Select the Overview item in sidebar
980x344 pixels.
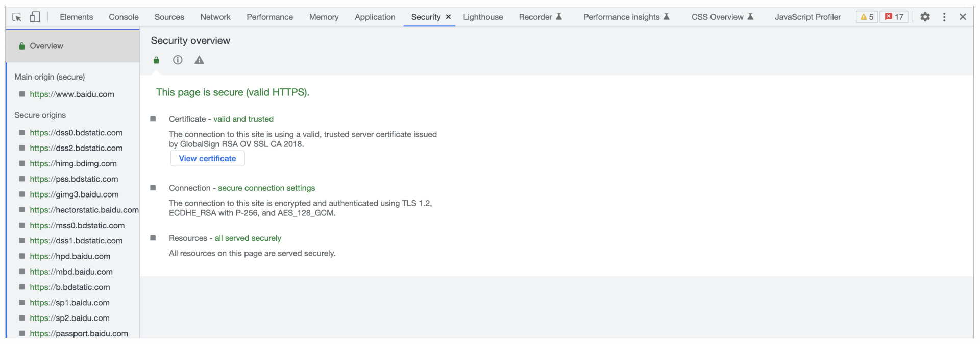(x=46, y=46)
